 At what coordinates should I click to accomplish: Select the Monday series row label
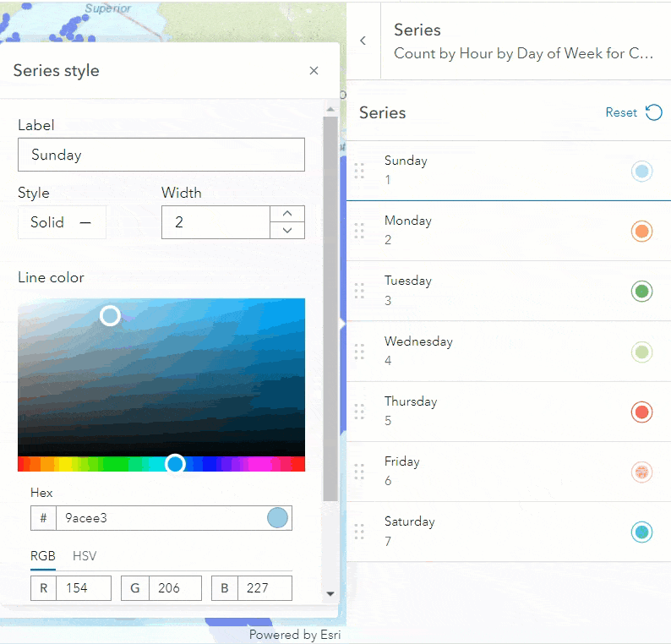pyautogui.click(x=408, y=221)
